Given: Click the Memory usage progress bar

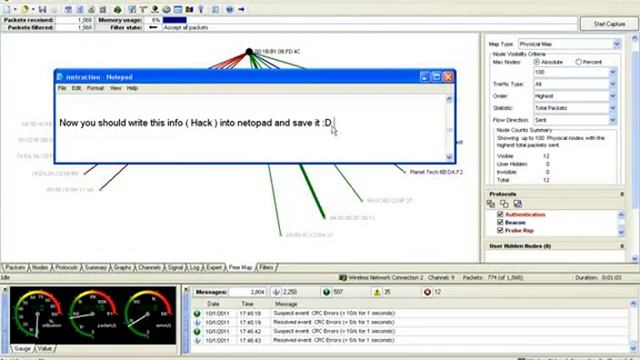Looking at the screenshot, I should (x=174, y=20).
